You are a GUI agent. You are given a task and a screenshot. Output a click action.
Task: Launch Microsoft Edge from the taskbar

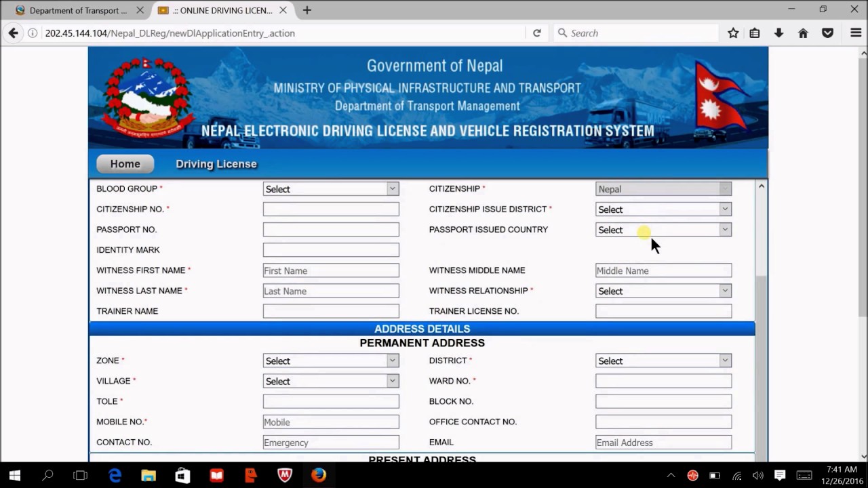click(115, 474)
